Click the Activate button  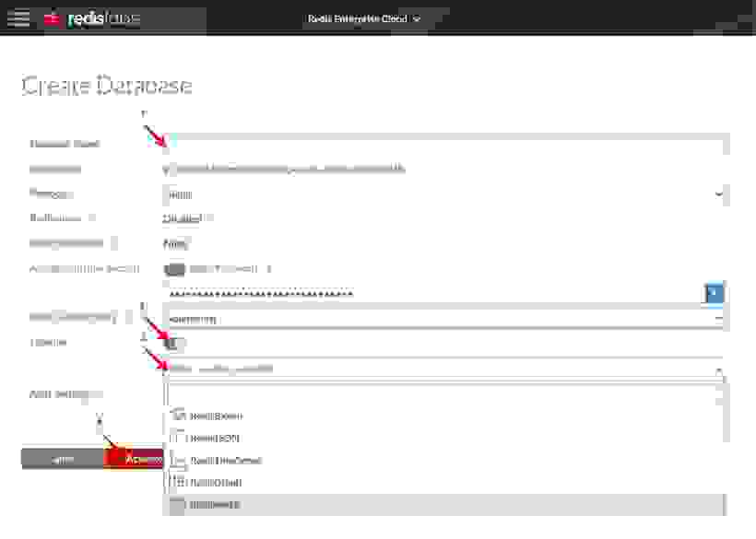(135, 459)
